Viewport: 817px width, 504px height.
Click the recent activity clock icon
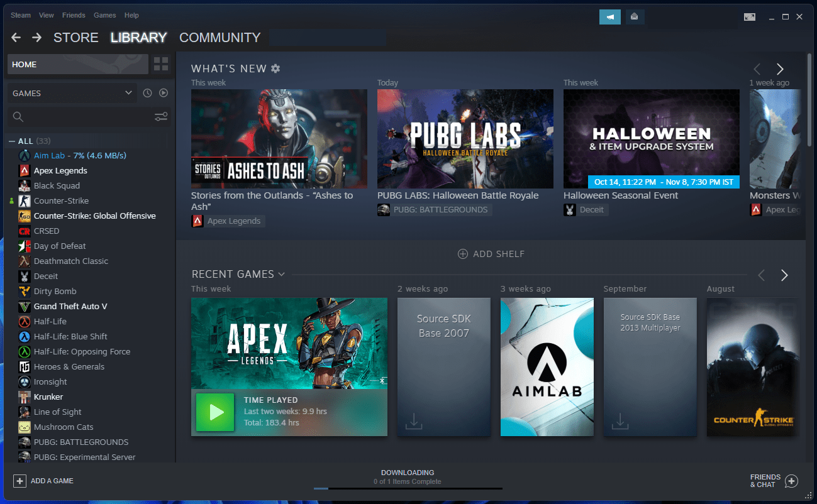pos(147,93)
